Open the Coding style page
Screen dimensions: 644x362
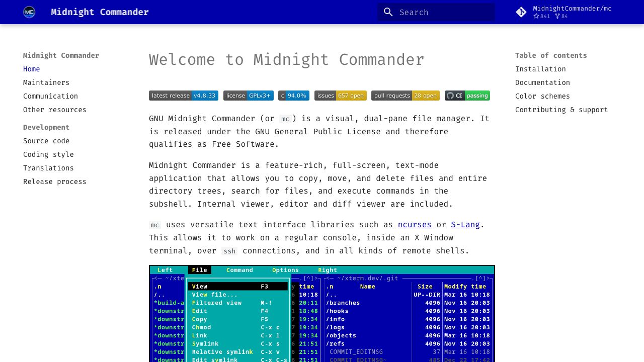pyautogui.click(x=48, y=154)
